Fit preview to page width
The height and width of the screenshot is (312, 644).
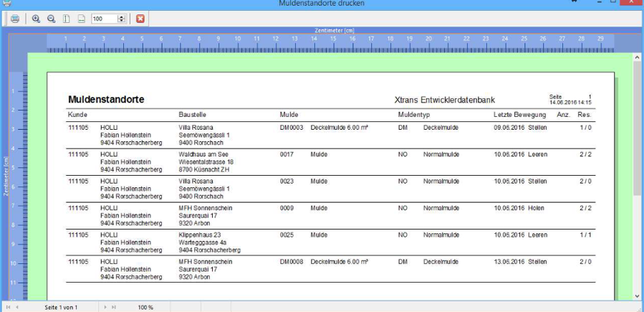click(82, 19)
